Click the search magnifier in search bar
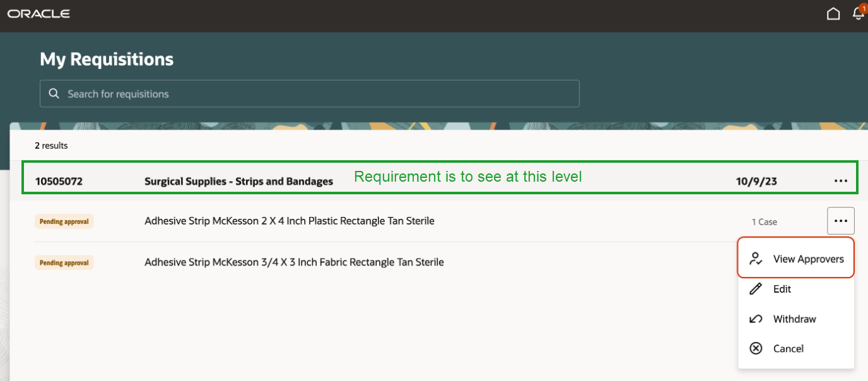Image resolution: width=868 pixels, height=381 pixels. coord(54,93)
